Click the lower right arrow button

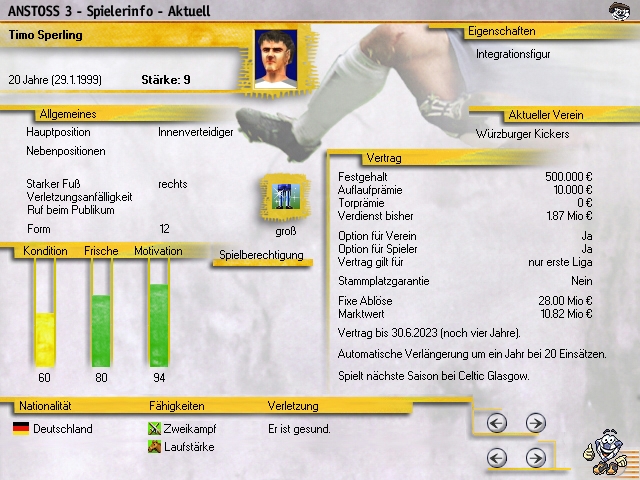tap(536, 458)
